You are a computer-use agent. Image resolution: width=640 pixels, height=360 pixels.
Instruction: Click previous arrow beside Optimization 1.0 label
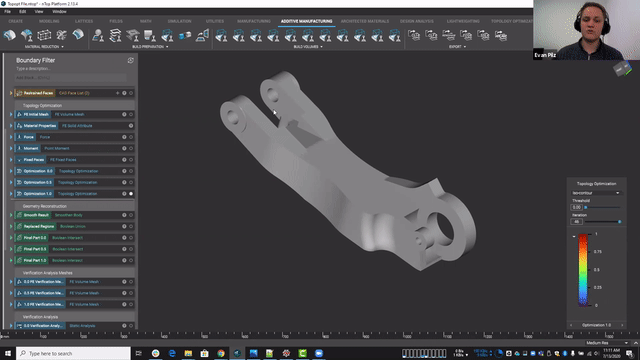[x=571, y=325]
